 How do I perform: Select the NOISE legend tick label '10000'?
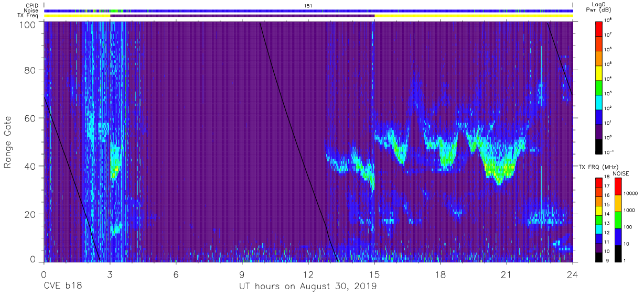pos(631,194)
